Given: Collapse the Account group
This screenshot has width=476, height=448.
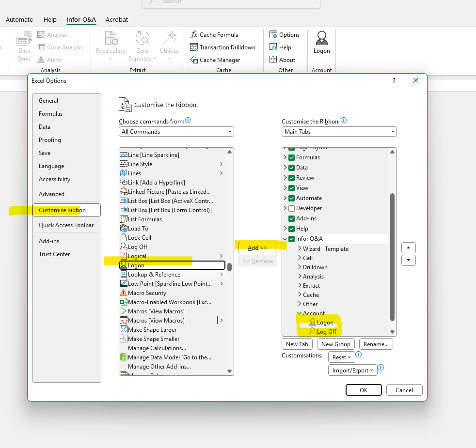Looking at the screenshot, I should pyautogui.click(x=300, y=313).
